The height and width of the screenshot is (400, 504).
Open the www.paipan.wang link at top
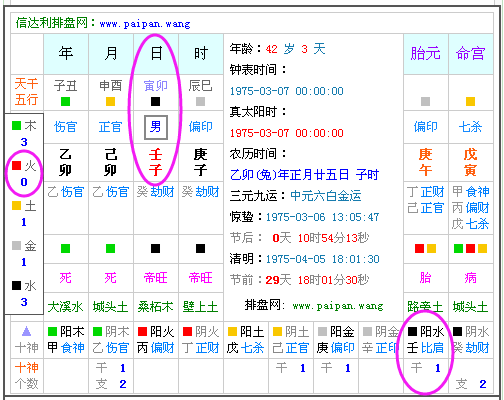coord(145,24)
